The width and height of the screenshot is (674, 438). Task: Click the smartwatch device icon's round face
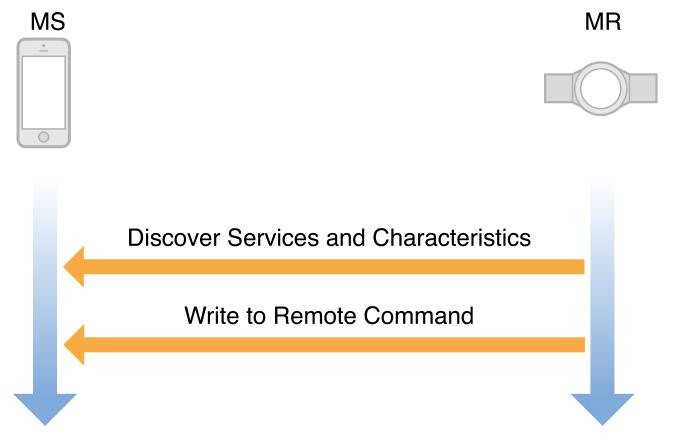point(602,88)
